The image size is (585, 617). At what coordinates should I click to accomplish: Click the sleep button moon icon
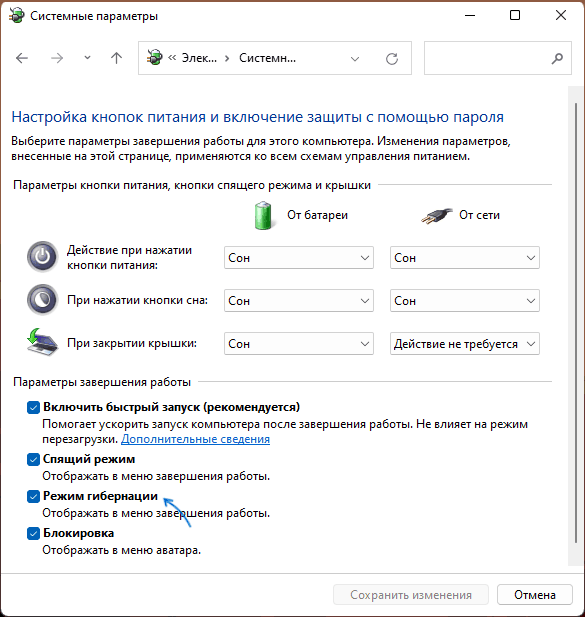point(42,300)
